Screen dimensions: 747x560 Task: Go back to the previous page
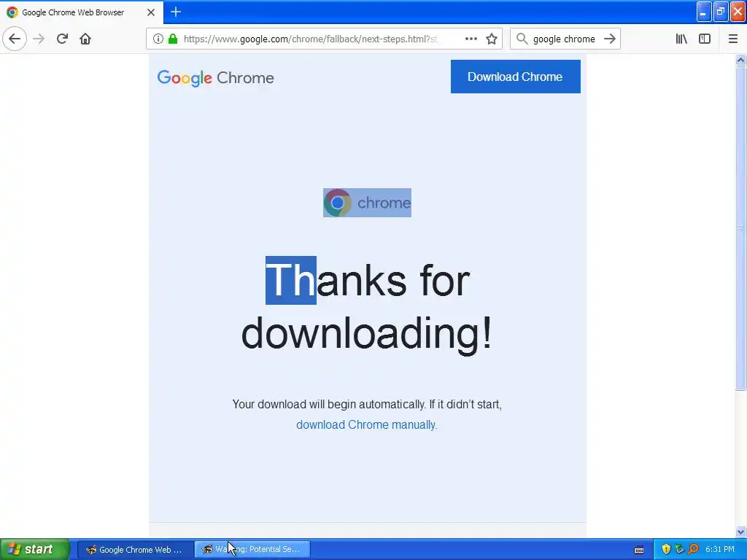pyautogui.click(x=15, y=39)
